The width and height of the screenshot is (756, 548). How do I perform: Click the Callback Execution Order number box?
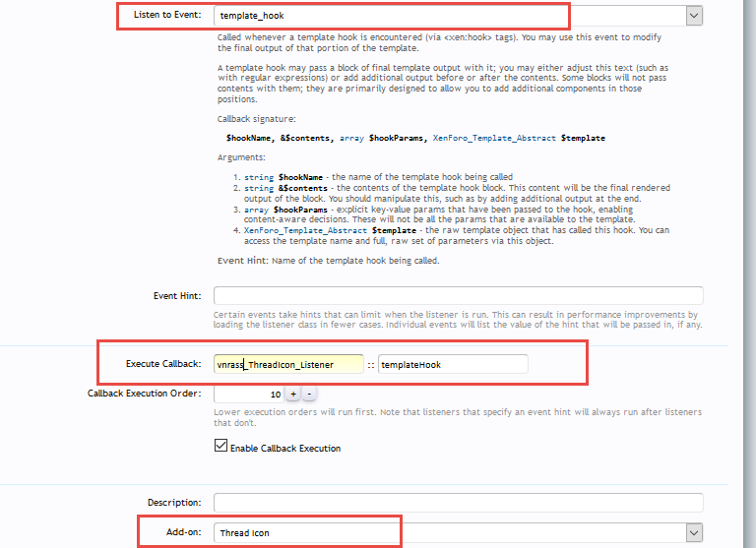(249, 394)
